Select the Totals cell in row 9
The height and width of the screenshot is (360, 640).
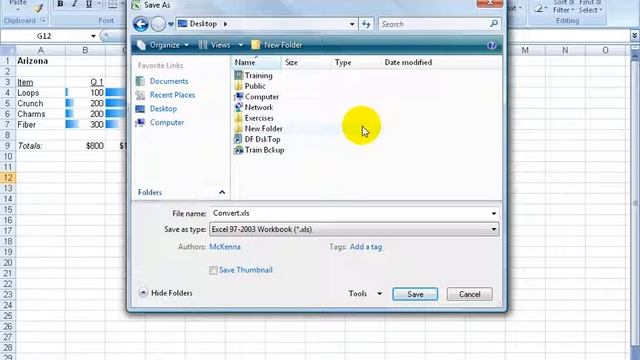40,146
